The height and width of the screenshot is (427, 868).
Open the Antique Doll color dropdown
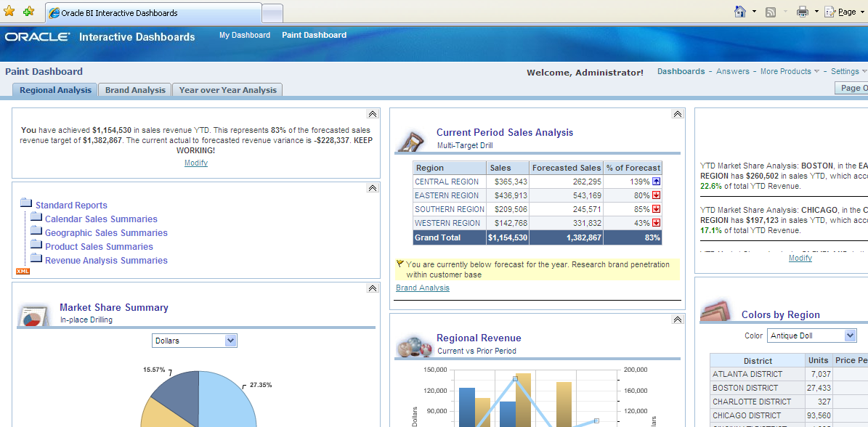[811, 335]
